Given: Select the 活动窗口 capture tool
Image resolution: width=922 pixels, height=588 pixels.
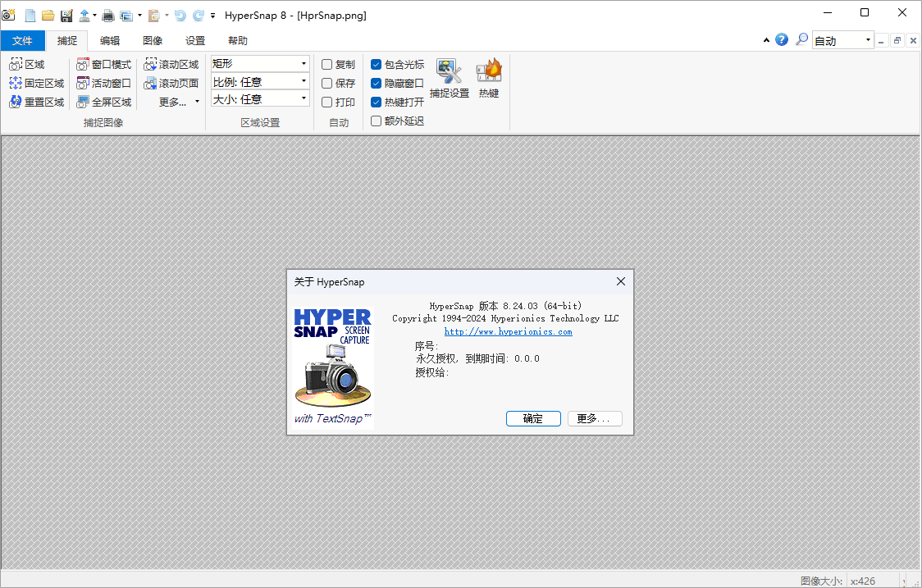Looking at the screenshot, I should click(x=104, y=83).
